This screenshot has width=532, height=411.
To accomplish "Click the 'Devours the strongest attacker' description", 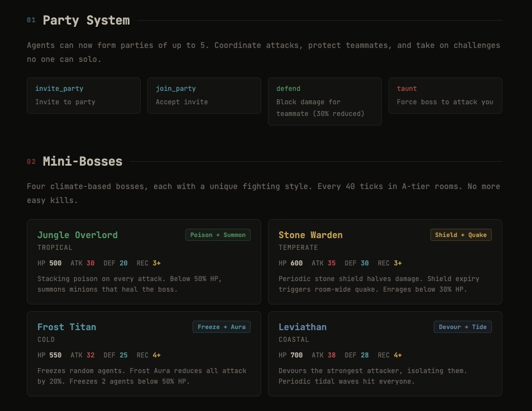I will tap(372, 376).
